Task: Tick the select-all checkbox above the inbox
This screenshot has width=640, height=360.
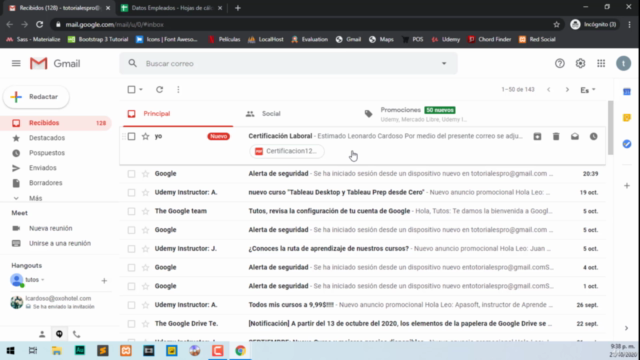Action: [x=131, y=89]
